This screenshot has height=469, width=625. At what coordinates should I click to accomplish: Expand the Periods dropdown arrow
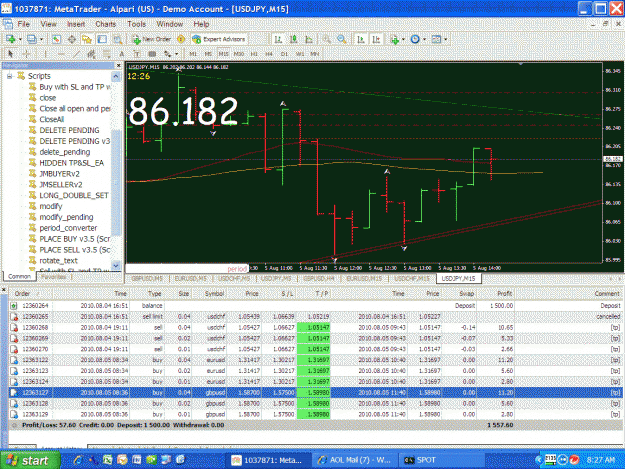click(425, 39)
